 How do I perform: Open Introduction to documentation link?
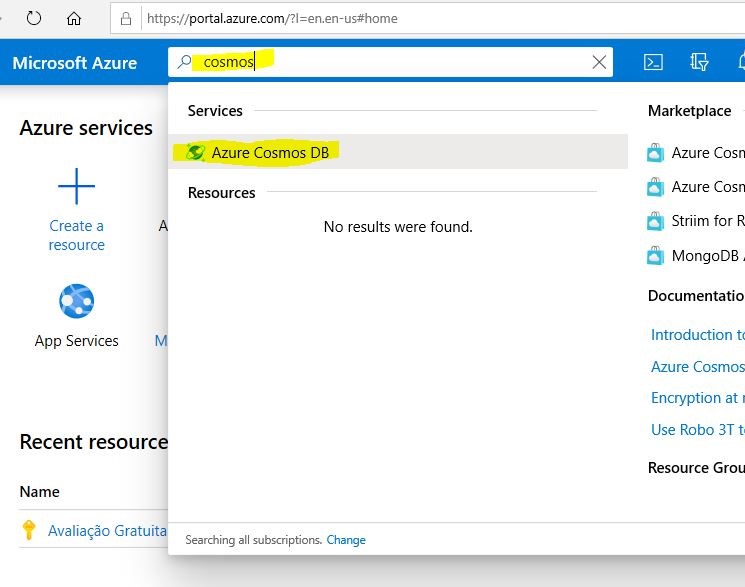click(x=697, y=335)
